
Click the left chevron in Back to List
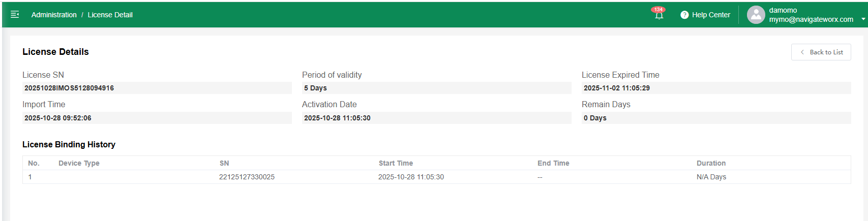point(802,52)
